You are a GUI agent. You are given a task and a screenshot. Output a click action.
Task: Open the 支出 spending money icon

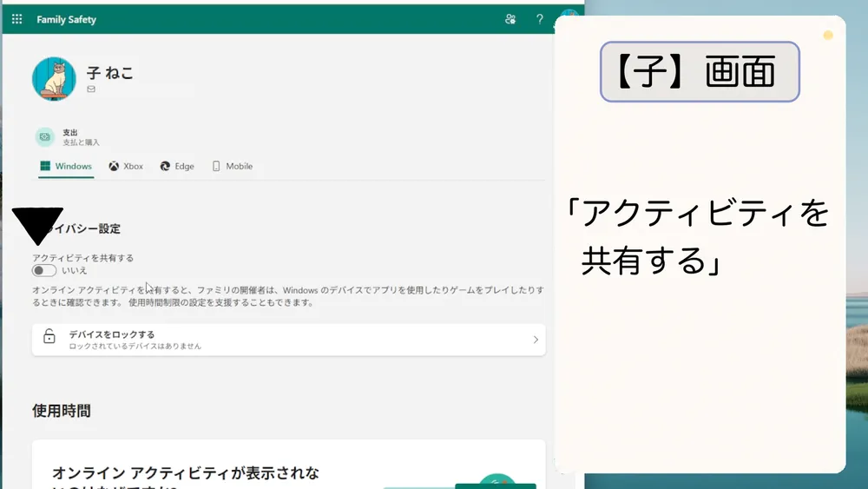[x=45, y=136]
